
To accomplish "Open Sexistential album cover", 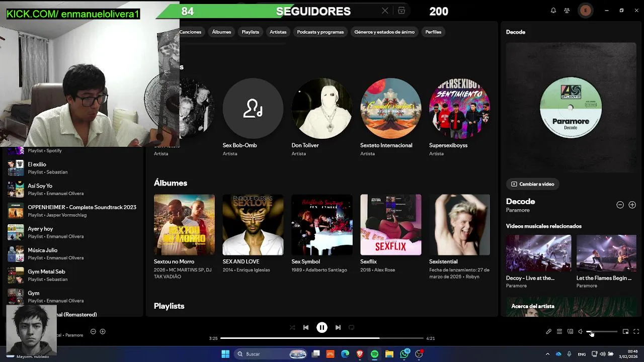I will pos(459,225).
